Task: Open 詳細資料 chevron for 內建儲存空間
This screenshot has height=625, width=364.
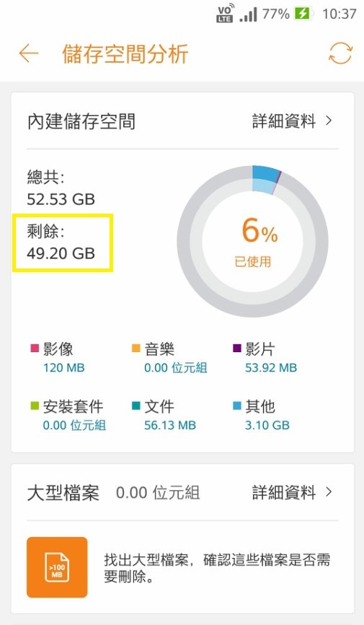Action: click(x=329, y=121)
